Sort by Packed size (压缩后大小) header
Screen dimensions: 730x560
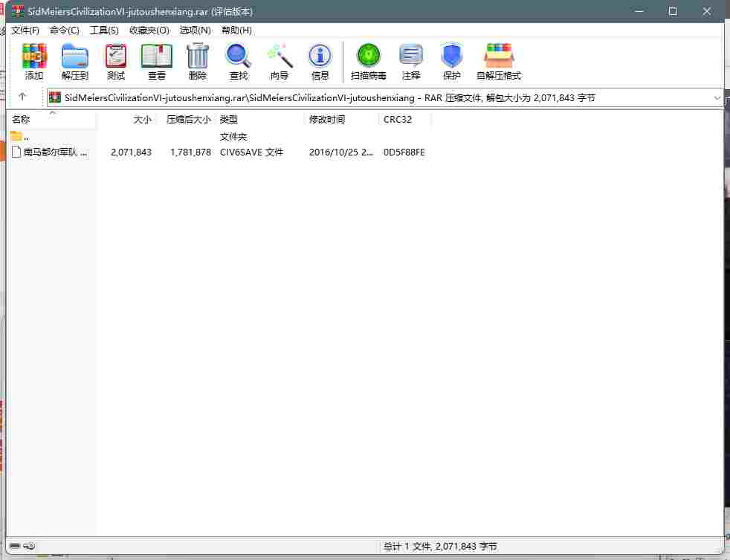pyautogui.click(x=185, y=120)
